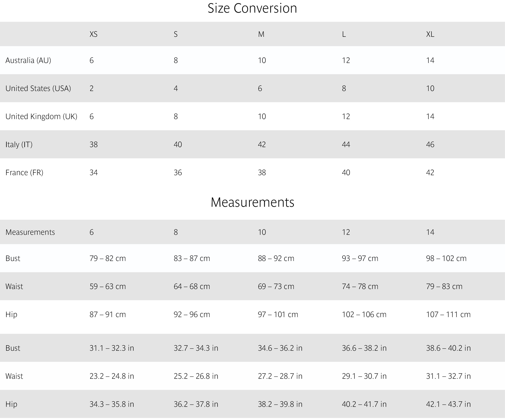The image size is (505, 420).
Task: Click the 107 – 111 cm hip cell
Action: point(448,314)
